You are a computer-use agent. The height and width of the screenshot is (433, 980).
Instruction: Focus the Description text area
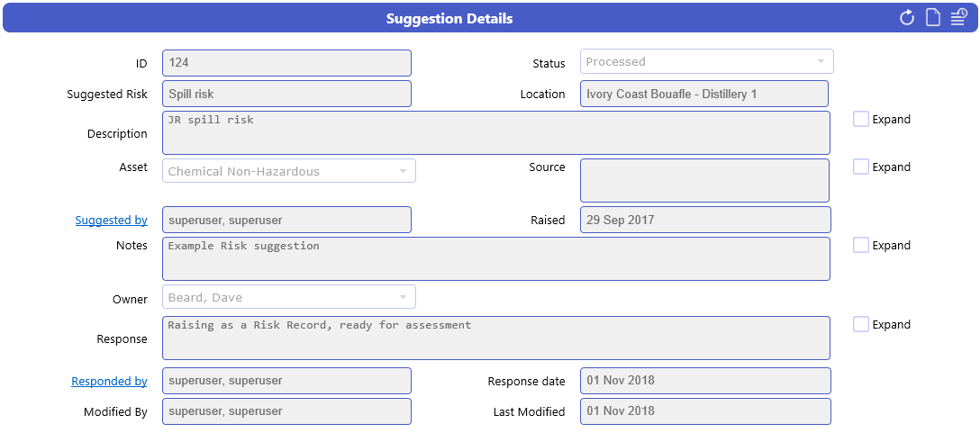tap(496, 132)
